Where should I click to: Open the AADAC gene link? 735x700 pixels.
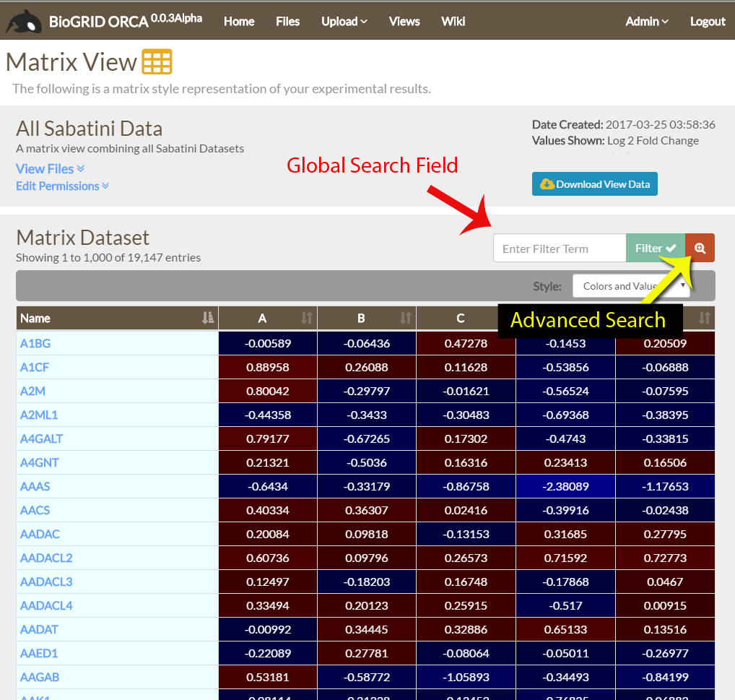(x=40, y=534)
